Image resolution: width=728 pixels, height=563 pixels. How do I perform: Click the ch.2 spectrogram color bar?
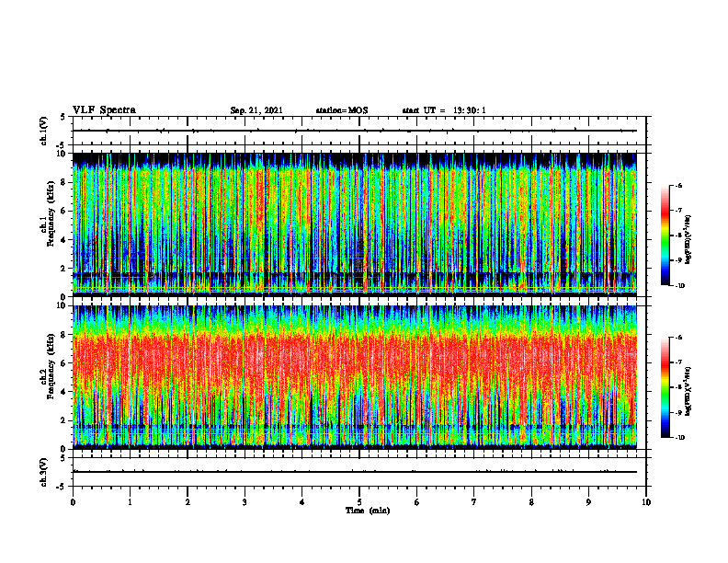point(665,387)
